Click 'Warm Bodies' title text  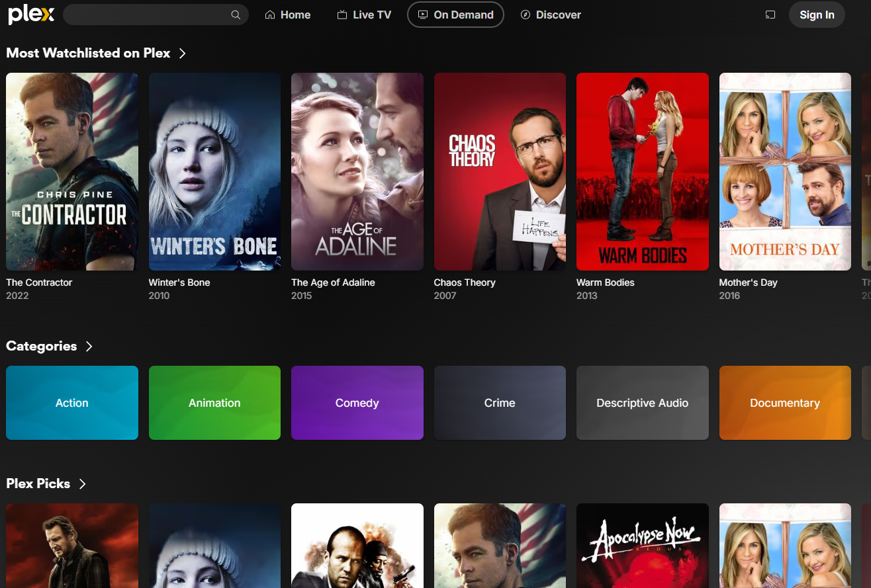click(605, 282)
